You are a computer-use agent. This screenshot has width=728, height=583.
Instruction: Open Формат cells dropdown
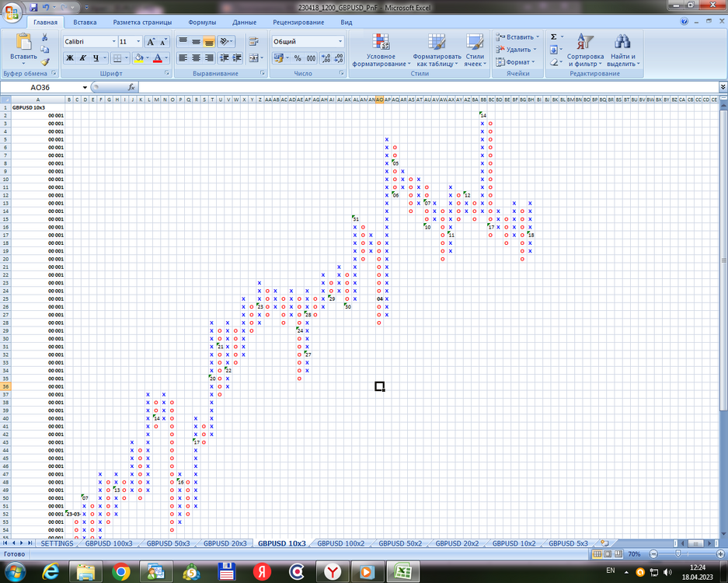click(x=516, y=61)
